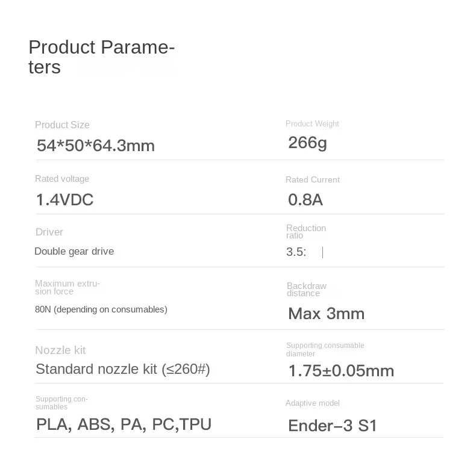The width and height of the screenshot is (476, 475).
Task: Select the 80N depending on consumables text
Action: pyautogui.click(x=101, y=309)
